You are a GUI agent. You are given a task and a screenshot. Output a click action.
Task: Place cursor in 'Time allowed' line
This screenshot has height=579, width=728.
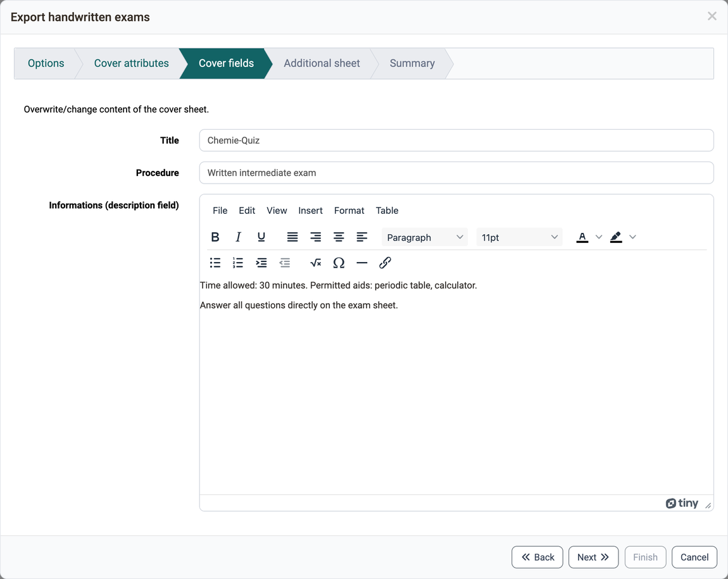pyautogui.click(x=339, y=285)
